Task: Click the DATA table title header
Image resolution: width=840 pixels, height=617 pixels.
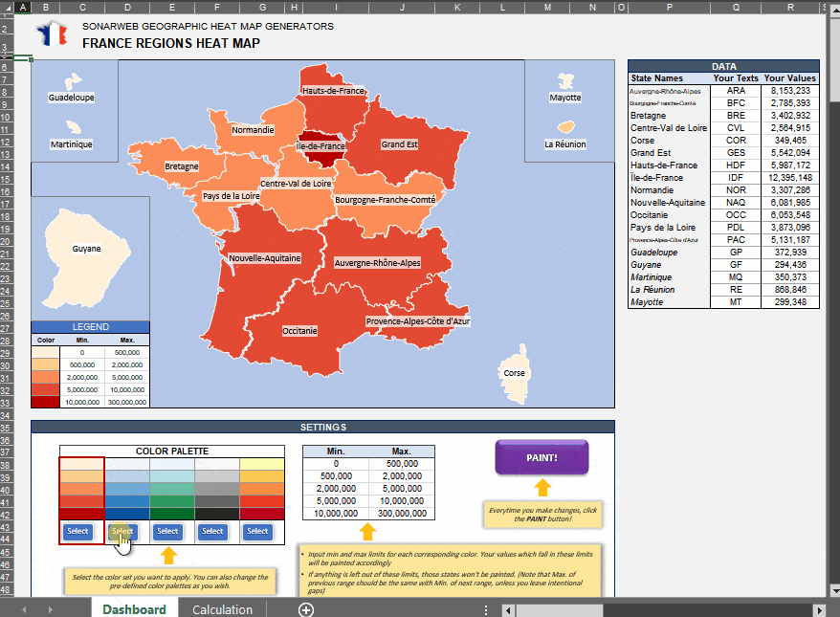Action: (x=723, y=66)
